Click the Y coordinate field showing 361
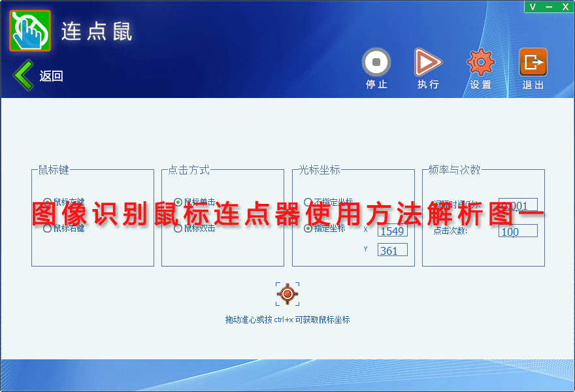This screenshot has height=392, width=575. 393,250
